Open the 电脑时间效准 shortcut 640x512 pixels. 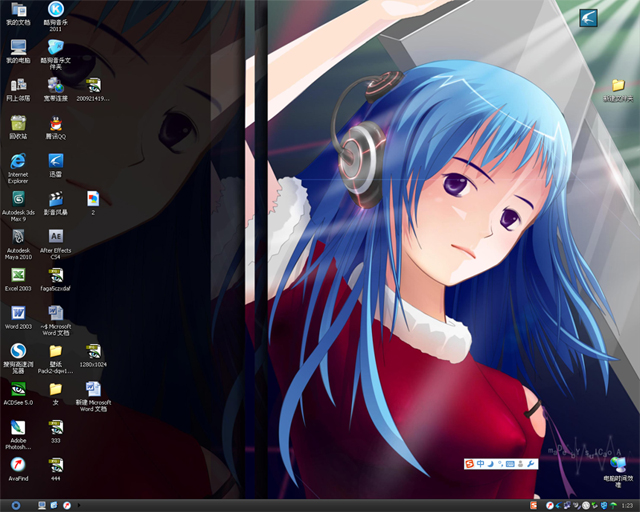pyautogui.click(x=618, y=472)
